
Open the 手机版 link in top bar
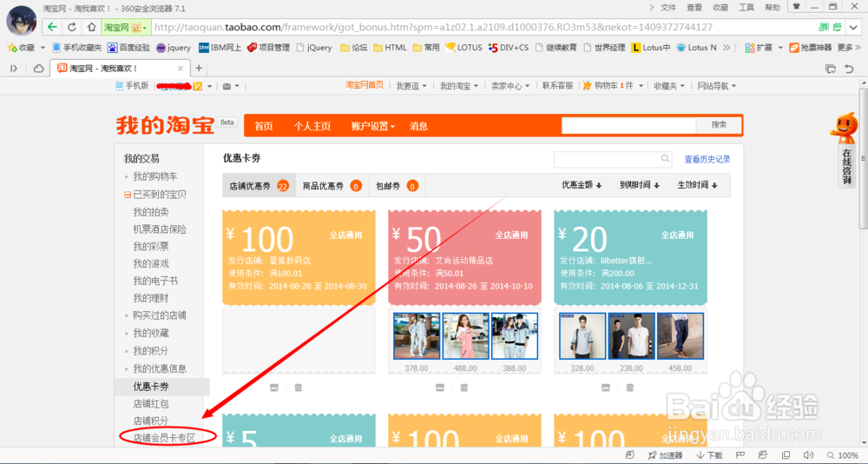pos(132,86)
